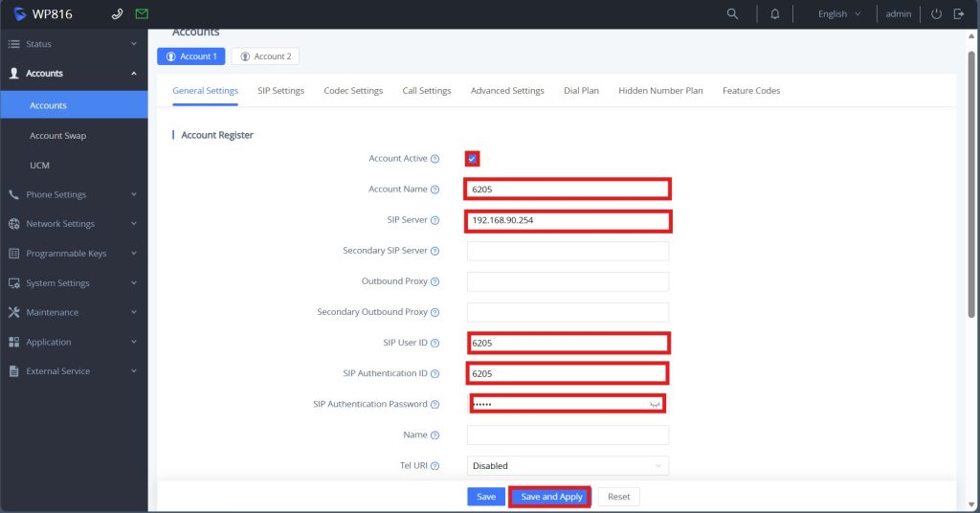Screen dimensions: 980x513
Task: Open the Tel URI dropdown
Action: point(568,466)
